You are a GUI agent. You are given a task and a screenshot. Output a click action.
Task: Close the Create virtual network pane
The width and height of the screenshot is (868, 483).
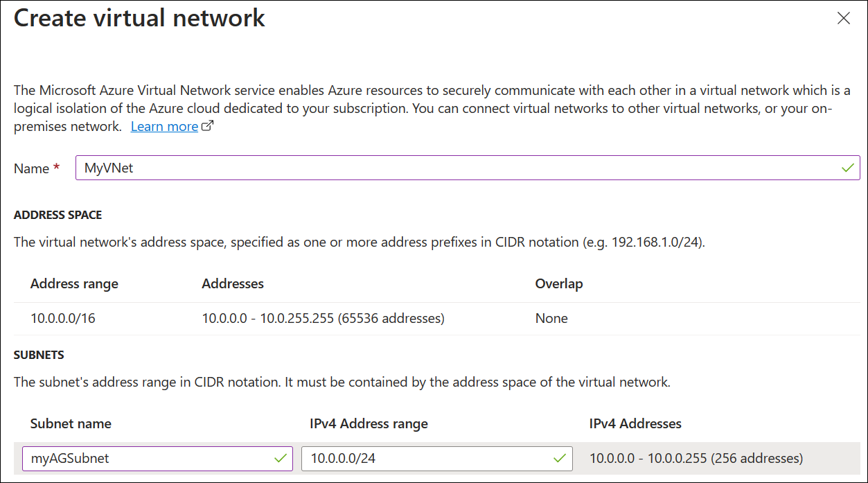(843, 18)
